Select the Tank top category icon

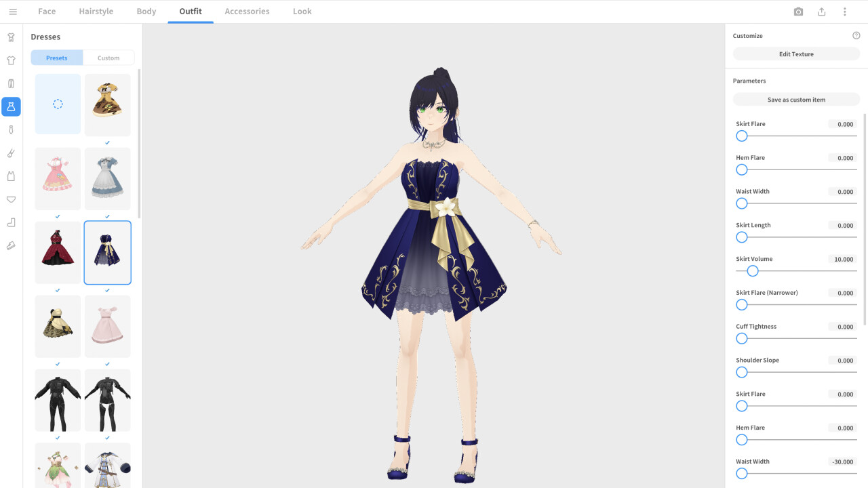click(11, 176)
